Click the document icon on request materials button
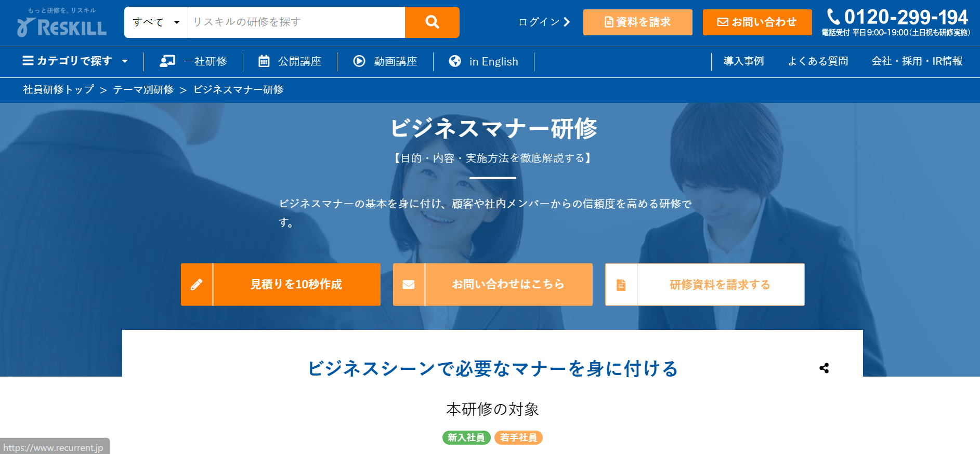The width and height of the screenshot is (980, 454). (621, 285)
